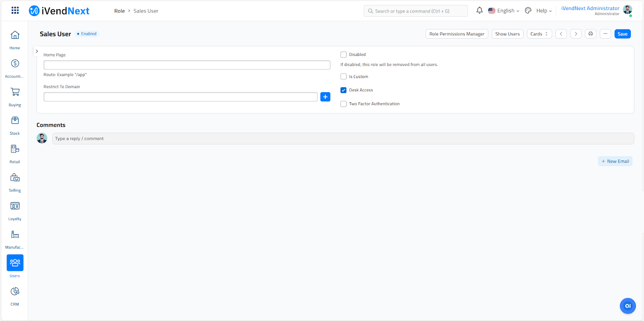This screenshot has height=321, width=644.
Task: Print this role using printer icon
Action: [590, 34]
